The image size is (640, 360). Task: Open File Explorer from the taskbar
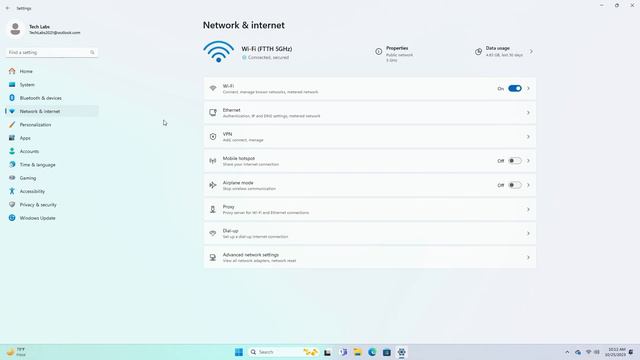pos(358,352)
